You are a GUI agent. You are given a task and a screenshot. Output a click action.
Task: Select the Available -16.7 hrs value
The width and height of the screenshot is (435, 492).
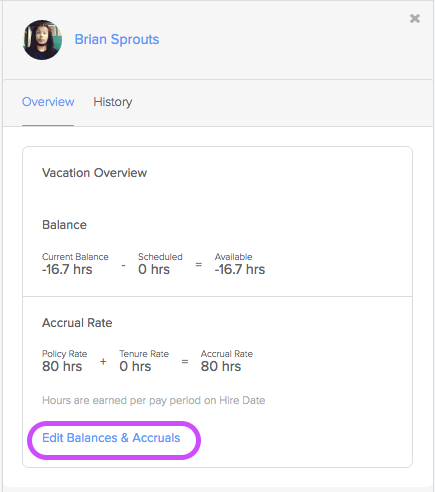pos(240,269)
